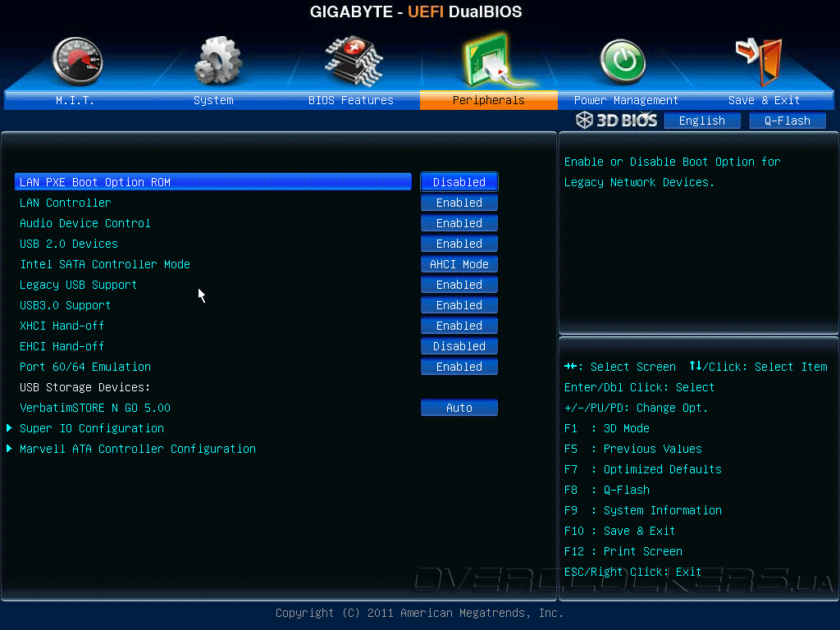The width and height of the screenshot is (840, 630).
Task: Select the Legacy USB Support label
Action: [78, 285]
